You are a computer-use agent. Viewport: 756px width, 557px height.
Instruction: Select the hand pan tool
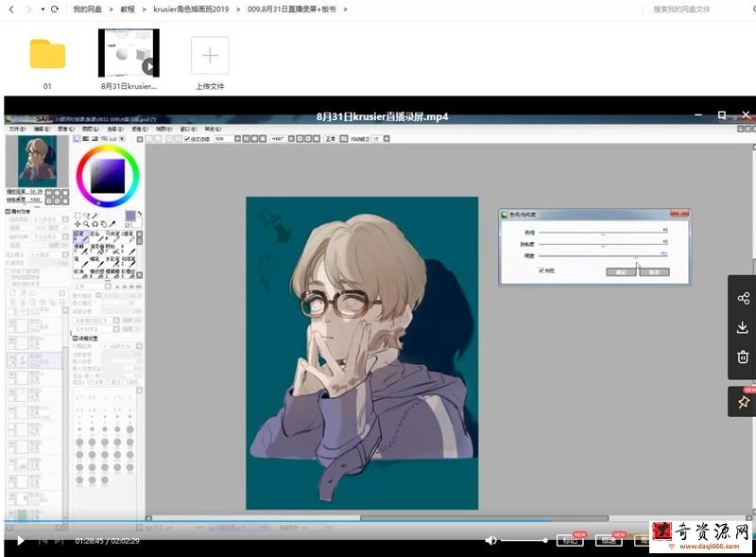[x=104, y=224]
